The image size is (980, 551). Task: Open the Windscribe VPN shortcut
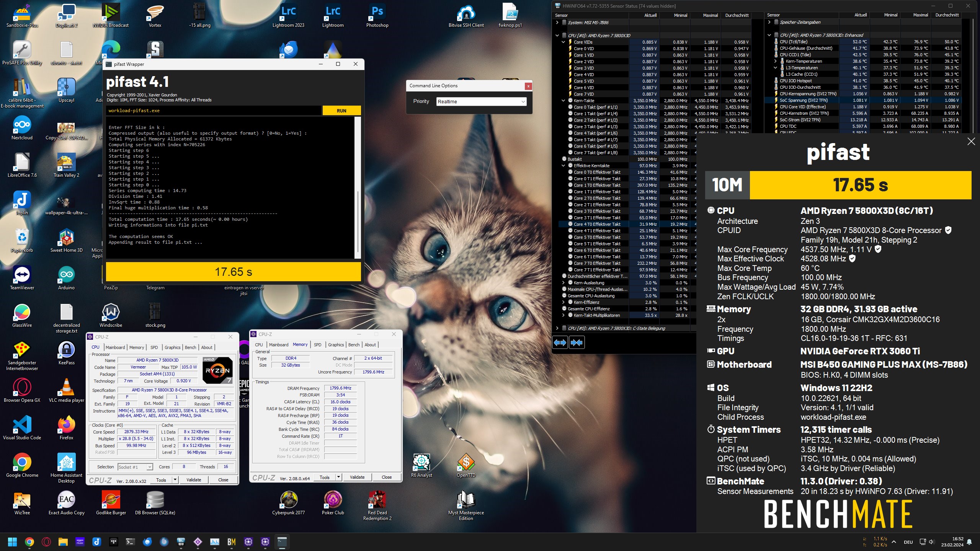pyautogui.click(x=111, y=316)
